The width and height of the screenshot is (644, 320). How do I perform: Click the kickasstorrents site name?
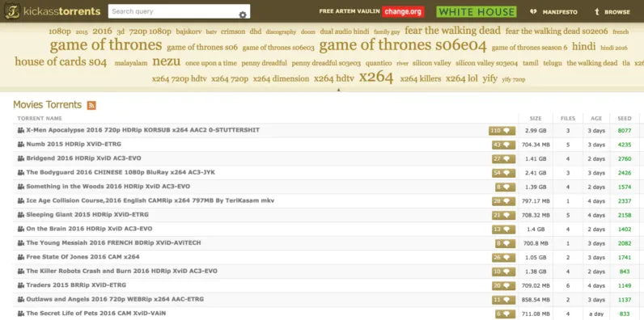pos(62,11)
